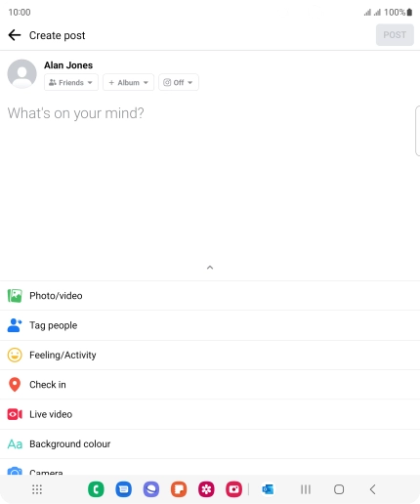Open the Outlook app in taskbar

click(268, 489)
